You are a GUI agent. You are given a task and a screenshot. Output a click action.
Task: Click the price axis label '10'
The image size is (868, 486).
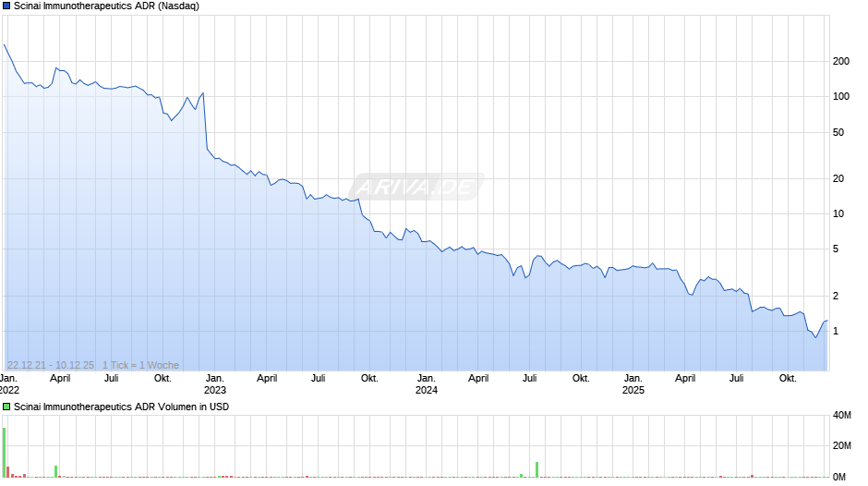pyautogui.click(x=838, y=214)
